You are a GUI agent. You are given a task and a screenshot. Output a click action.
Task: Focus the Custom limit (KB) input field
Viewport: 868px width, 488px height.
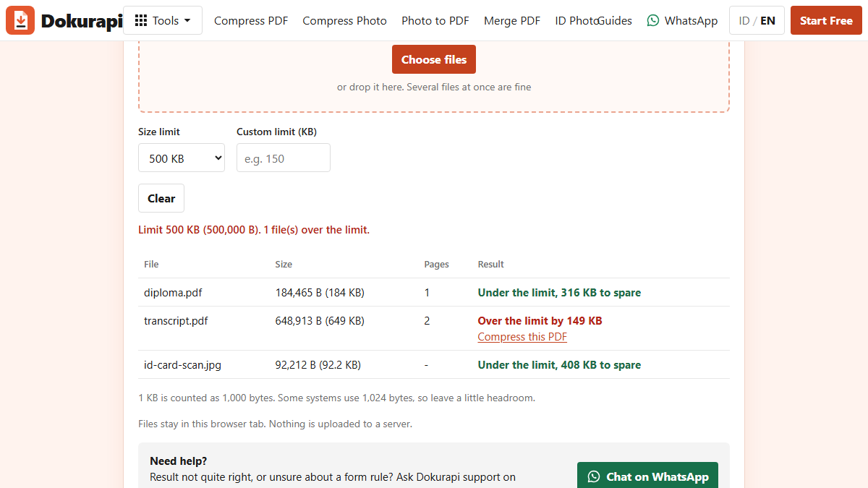tap(284, 158)
